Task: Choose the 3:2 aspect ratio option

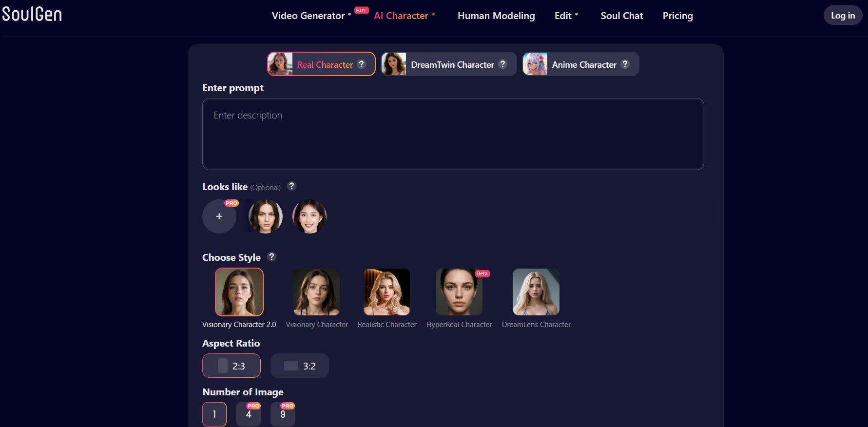Action: pyautogui.click(x=300, y=366)
